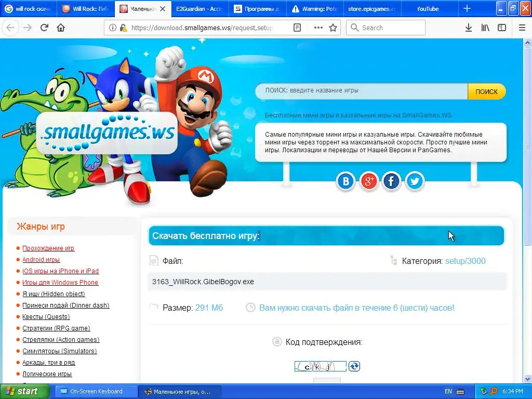Image resolution: width=532 pixels, height=399 pixels.
Task: Switch to 'Will Rock: Гиб' tab
Action: point(86,9)
